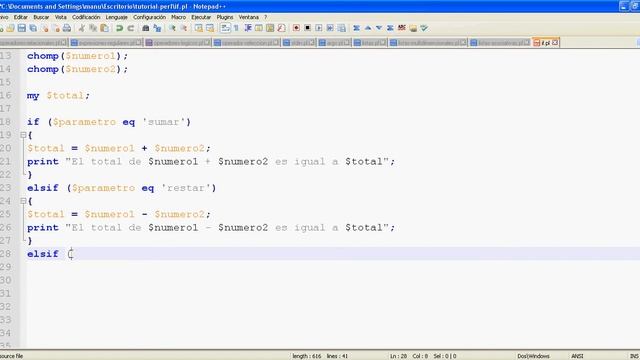Open the Editar menu
This screenshot has height=360, width=640.
pos(20,17)
